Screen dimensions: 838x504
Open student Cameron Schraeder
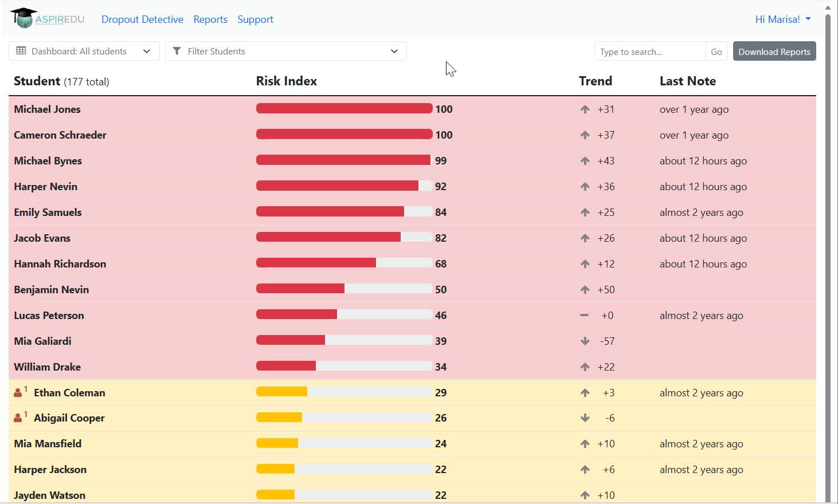click(x=60, y=135)
